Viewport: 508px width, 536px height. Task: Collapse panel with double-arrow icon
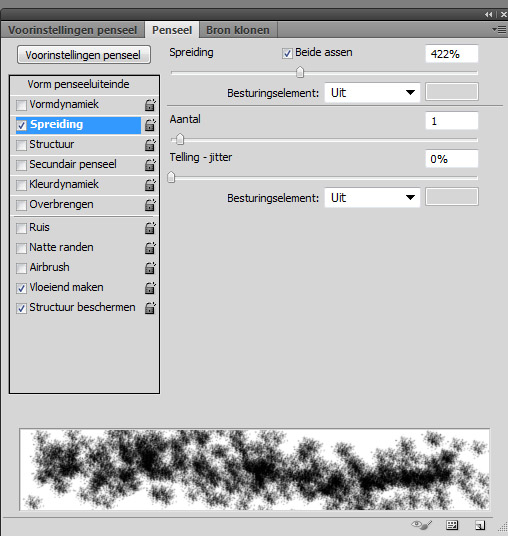(x=489, y=14)
